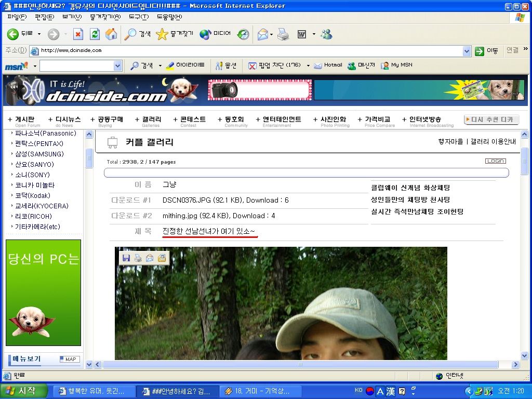Open My Pictures folder from image toolbar
The width and height of the screenshot is (532, 399).
[162, 258]
